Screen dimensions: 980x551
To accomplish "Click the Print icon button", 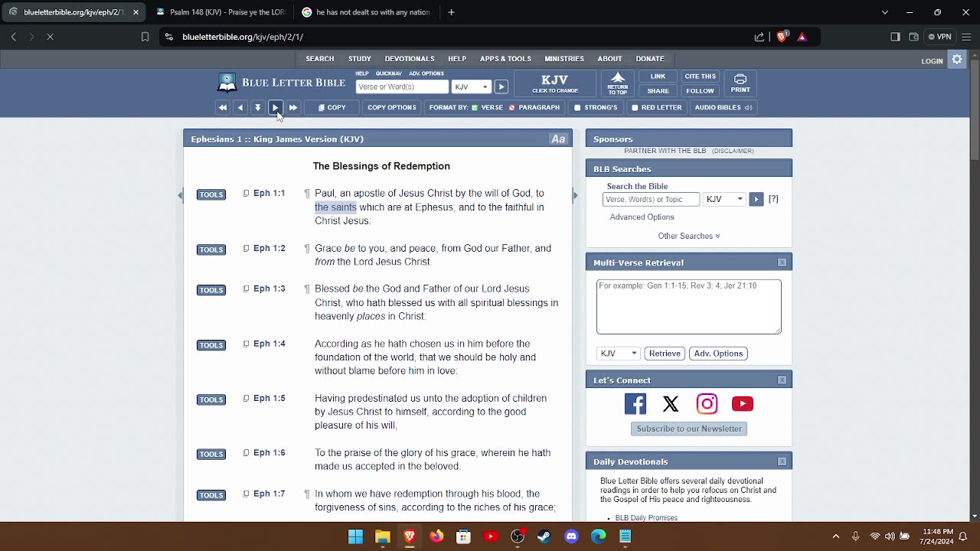I will [740, 83].
